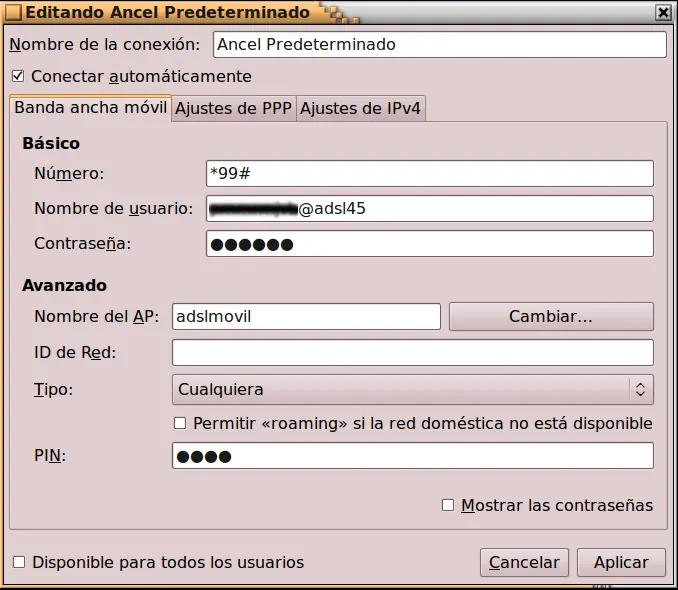678x590 pixels.
Task: Focus the empty ID de Red field
Action: pyautogui.click(x=412, y=352)
